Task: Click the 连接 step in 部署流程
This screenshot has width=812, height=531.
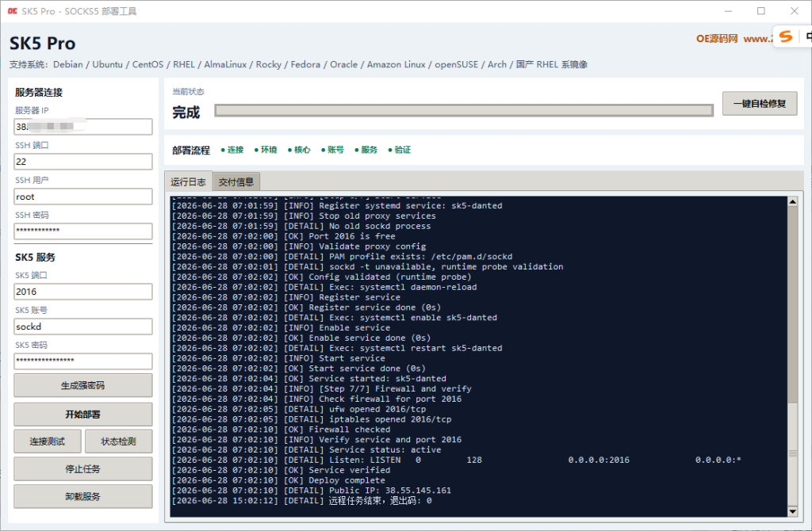Action: pos(232,150)
